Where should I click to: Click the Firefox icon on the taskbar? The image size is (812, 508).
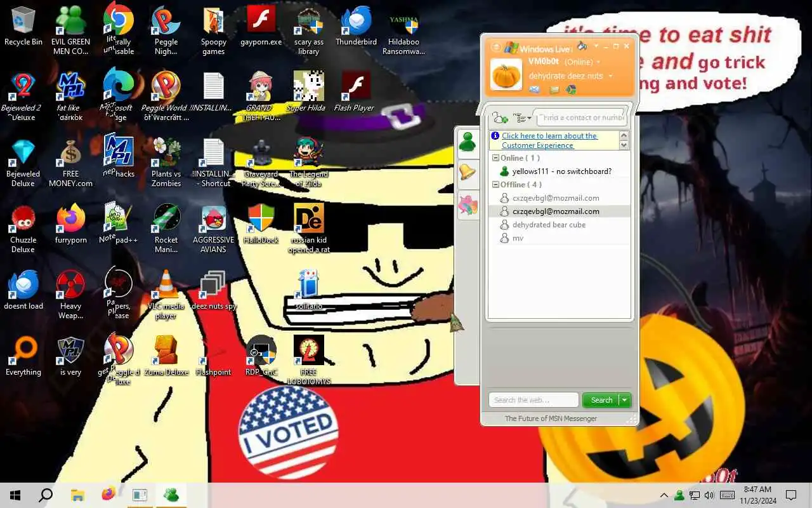pos(108,495)
